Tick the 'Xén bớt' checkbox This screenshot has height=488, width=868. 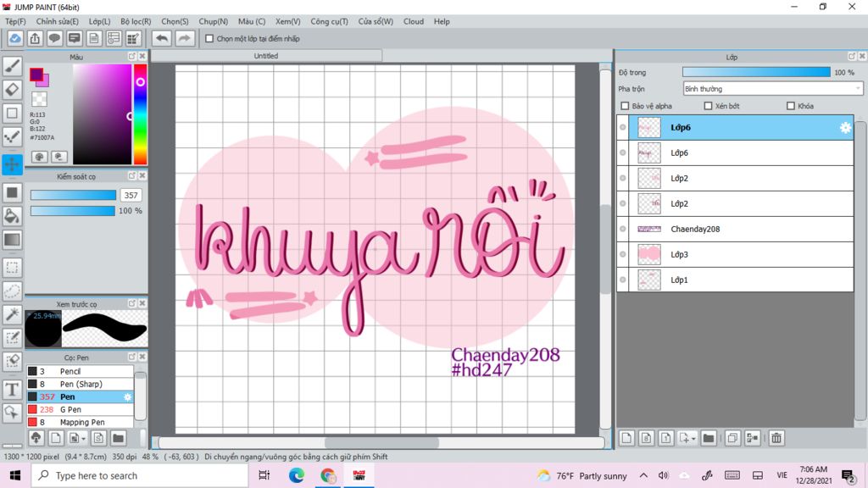click(x=708, y=106)
